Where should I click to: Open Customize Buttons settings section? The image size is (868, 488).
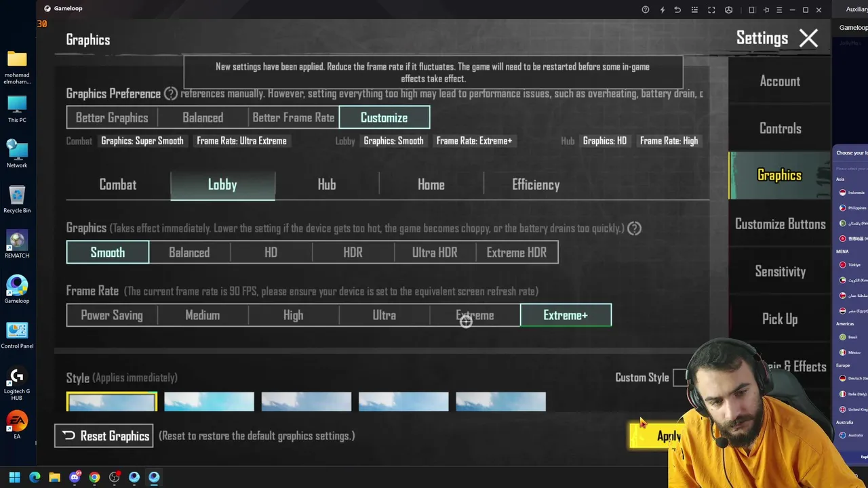coord(780,224)
